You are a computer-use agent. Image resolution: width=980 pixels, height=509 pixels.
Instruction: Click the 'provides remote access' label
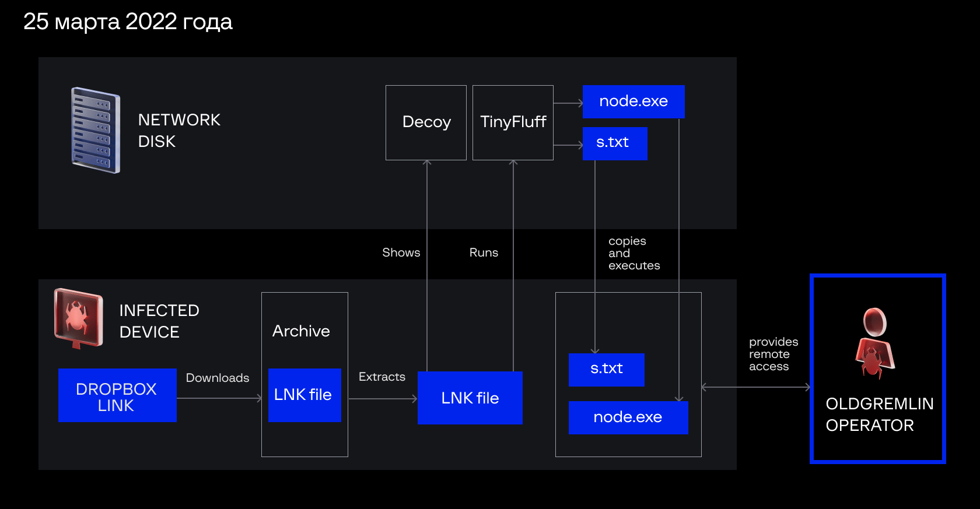pos(773,354)
